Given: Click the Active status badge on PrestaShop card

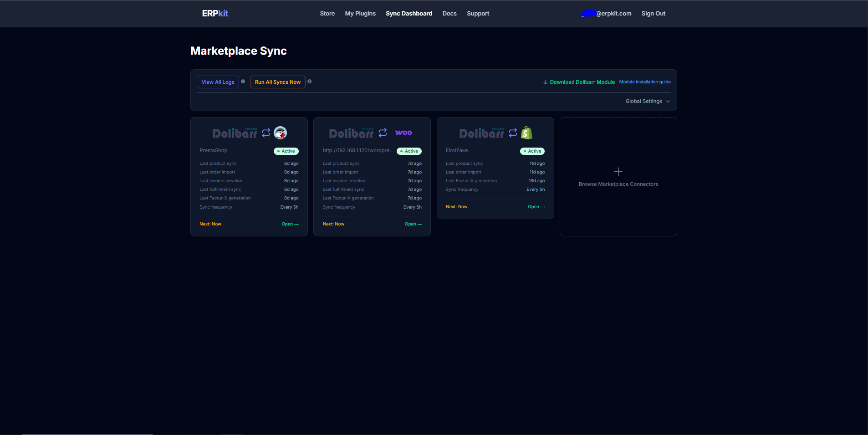Looking at the screenshot, I should [286, 151].
